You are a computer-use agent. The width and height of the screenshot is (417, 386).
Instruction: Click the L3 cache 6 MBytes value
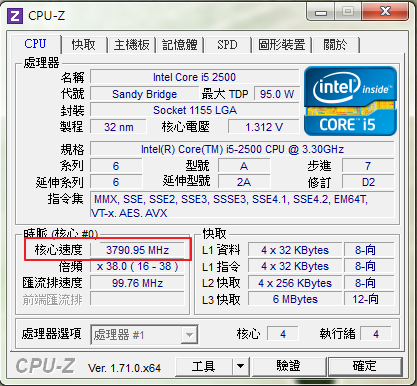point(295,299)
